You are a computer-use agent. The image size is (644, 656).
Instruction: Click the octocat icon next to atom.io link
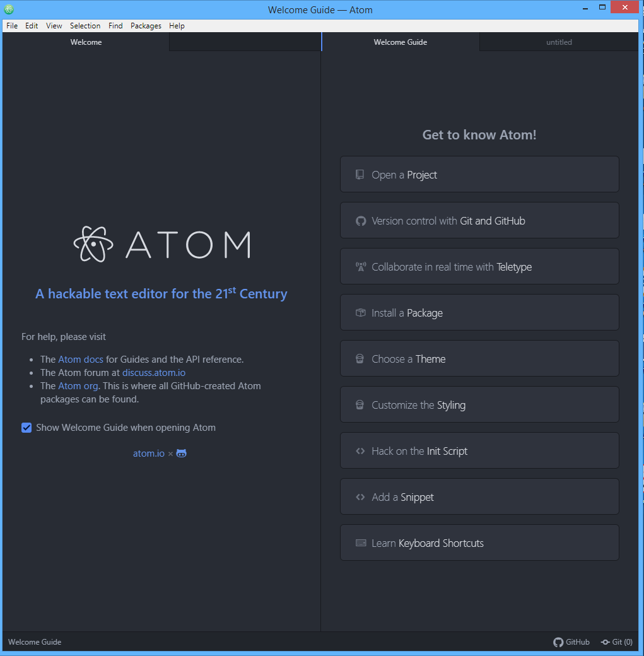coord(180,453)
